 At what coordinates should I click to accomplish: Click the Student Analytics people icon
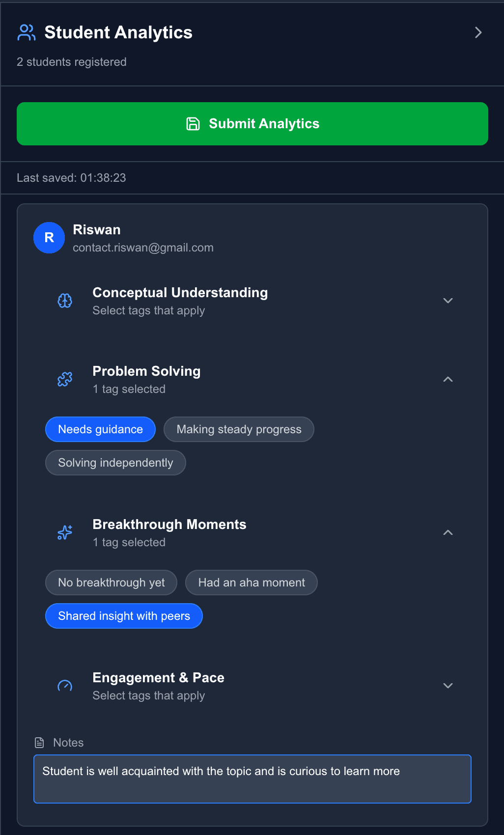pyautogui.click(x=26, y=32)
